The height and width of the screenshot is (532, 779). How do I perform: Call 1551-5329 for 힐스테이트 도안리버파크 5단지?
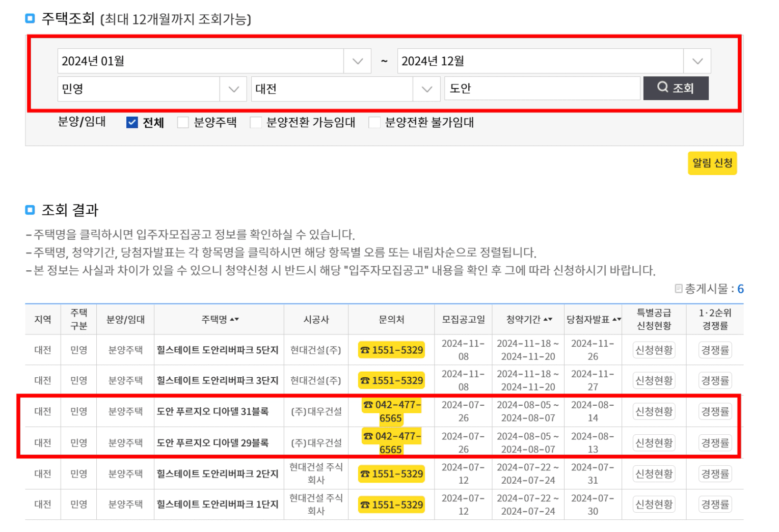pyautogui.click(x=391, y=350)
